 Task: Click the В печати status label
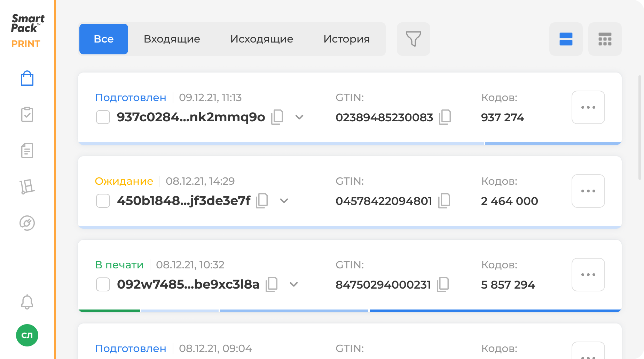[119, 265]
